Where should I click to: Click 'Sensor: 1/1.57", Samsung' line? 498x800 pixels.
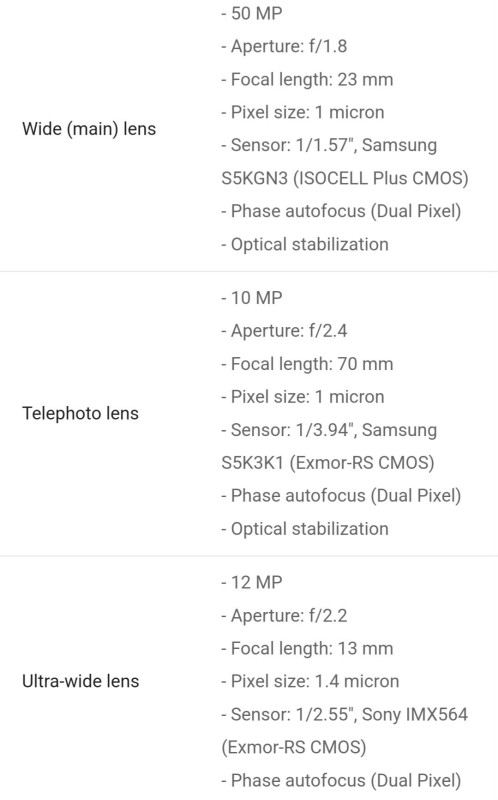coord(329,145)
